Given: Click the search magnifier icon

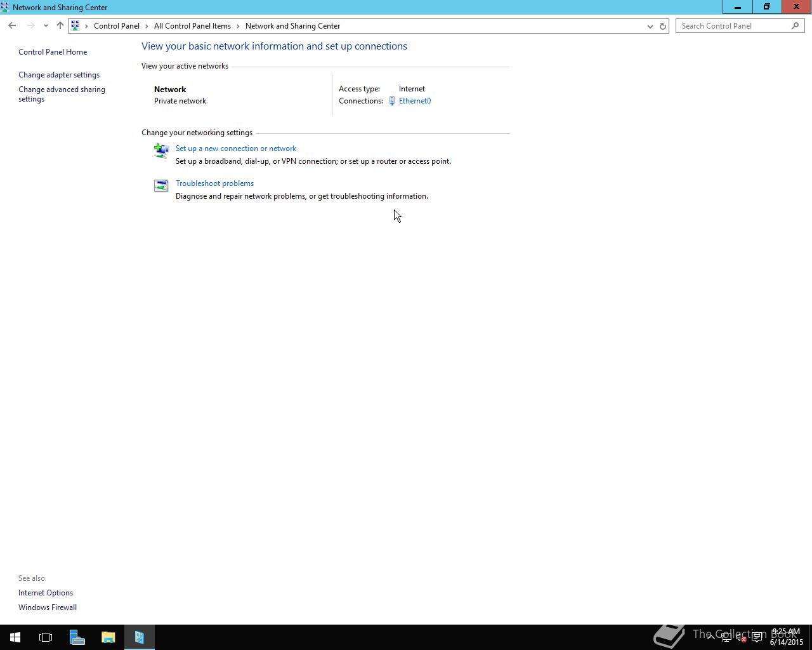Looking at the screenshot, I should pos(795,26).
